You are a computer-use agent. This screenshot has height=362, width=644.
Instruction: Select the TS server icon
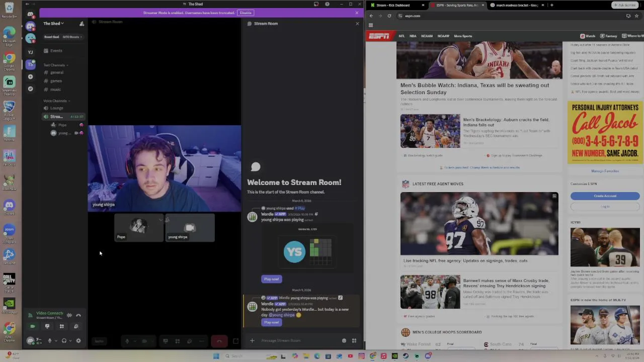(30, 64)
